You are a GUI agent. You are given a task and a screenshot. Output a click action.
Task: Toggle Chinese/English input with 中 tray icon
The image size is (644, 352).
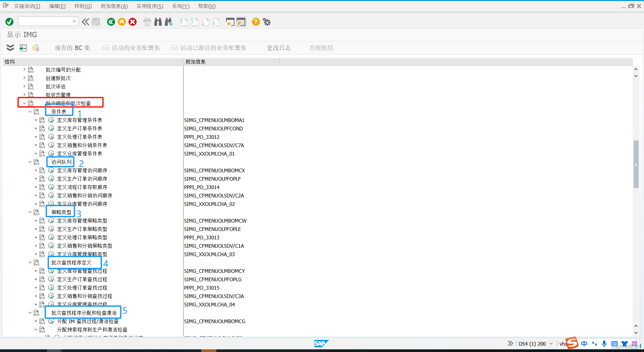point(584,344)
